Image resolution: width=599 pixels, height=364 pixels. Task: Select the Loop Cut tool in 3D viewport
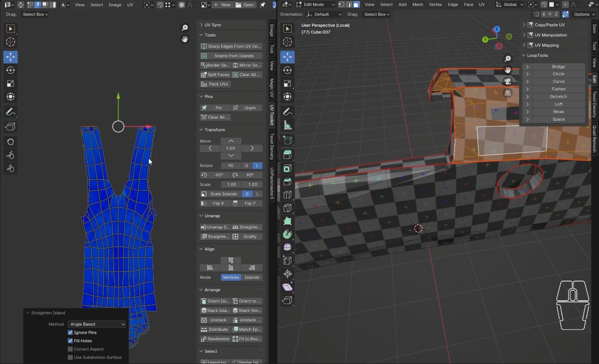click(x=287, y=195)
